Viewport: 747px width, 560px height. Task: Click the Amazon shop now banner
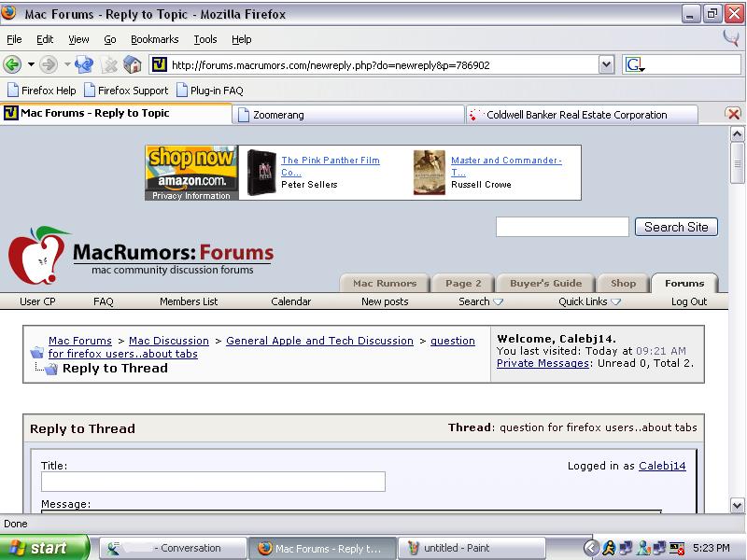click(191, 168)
